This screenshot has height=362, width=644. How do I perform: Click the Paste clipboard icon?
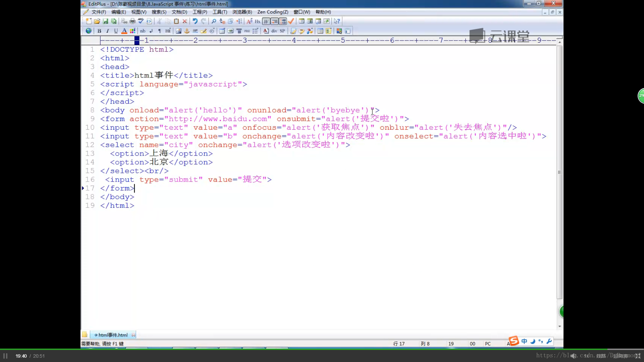point(176,21)
